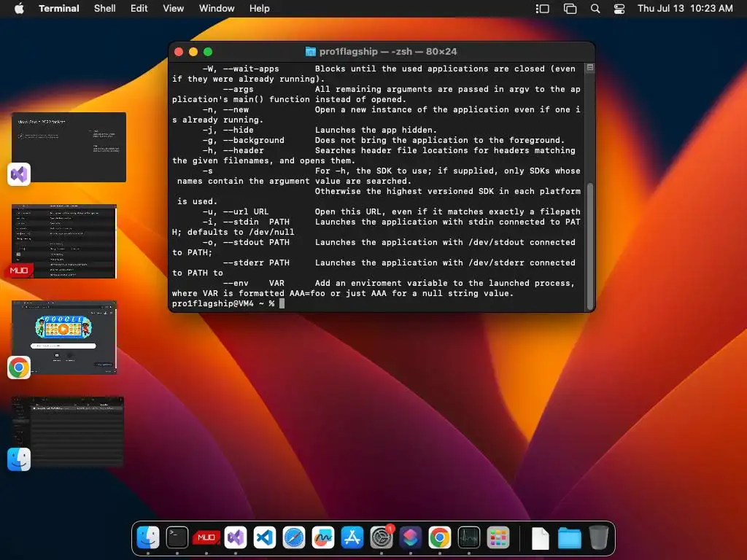
Task: Open the Help menu
Action: pyautogui.click(x=259, y=9)
